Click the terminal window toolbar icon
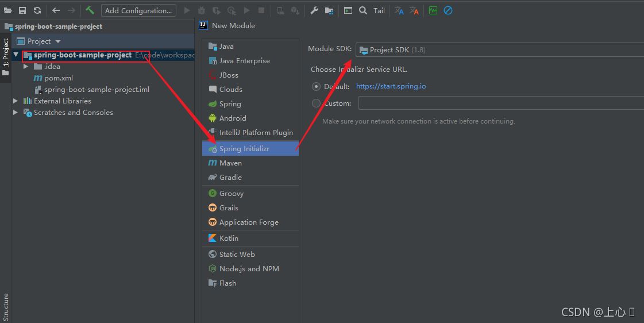Viewport: 644px width, 323px height. click(348, 11)
